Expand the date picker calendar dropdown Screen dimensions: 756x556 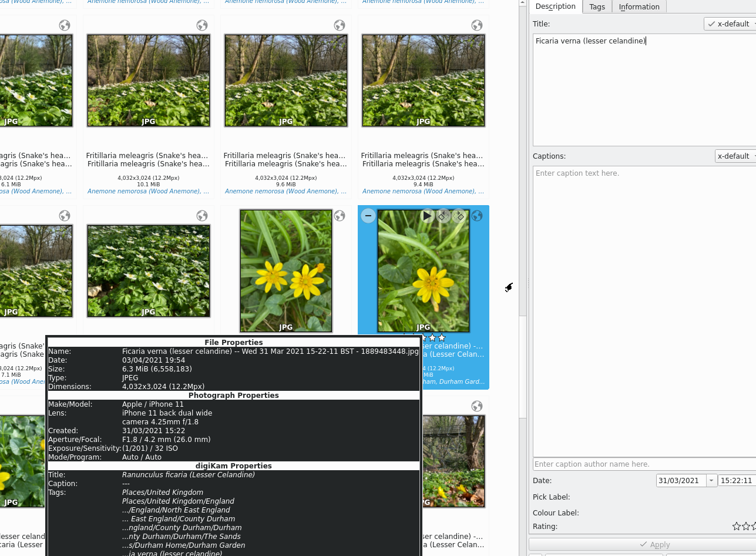(x=711, y=481)
